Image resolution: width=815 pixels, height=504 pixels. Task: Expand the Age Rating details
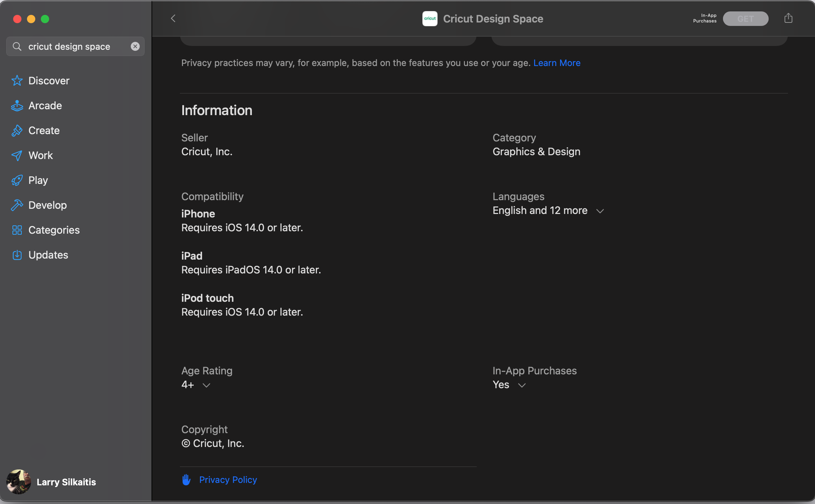pos(207,385)
